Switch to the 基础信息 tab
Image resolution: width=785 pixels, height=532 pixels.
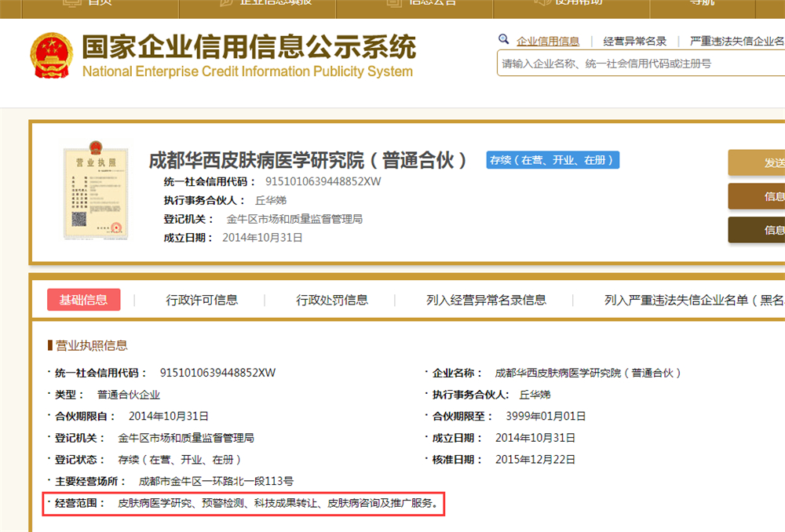point(84,300)
